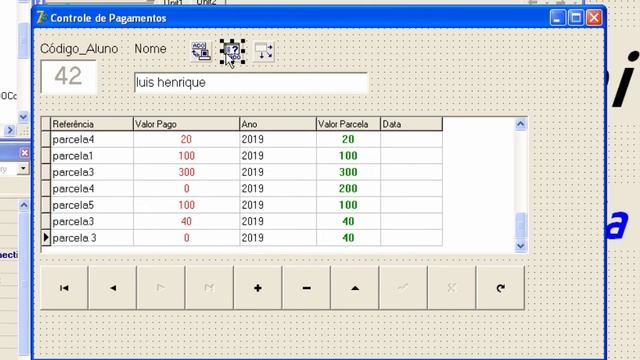
Task: Delete the record with minus button
Action: [x=307, y=288]
